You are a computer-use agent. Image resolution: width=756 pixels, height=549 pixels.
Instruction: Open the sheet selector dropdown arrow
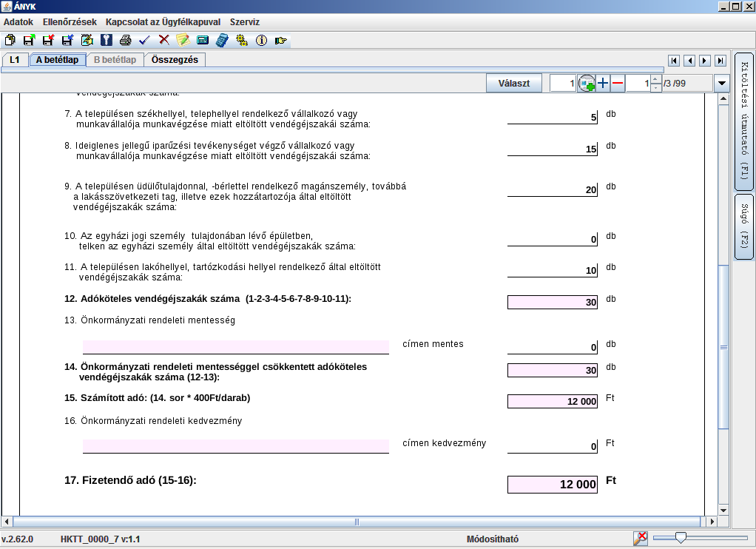point(722,83)
